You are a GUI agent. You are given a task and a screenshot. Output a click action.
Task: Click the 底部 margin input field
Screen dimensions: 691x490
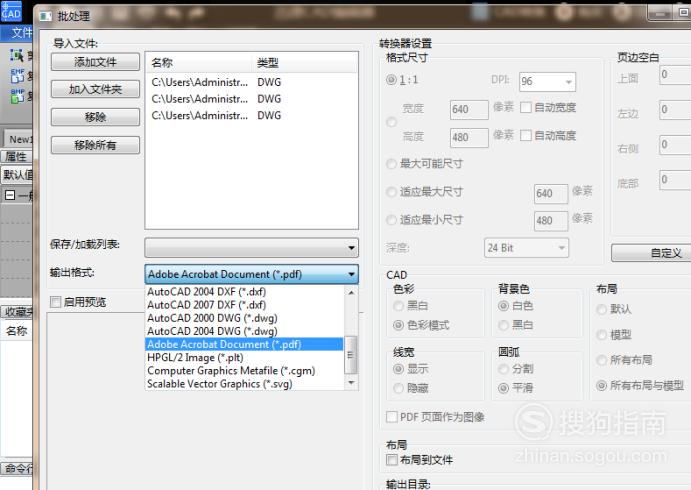675,180
